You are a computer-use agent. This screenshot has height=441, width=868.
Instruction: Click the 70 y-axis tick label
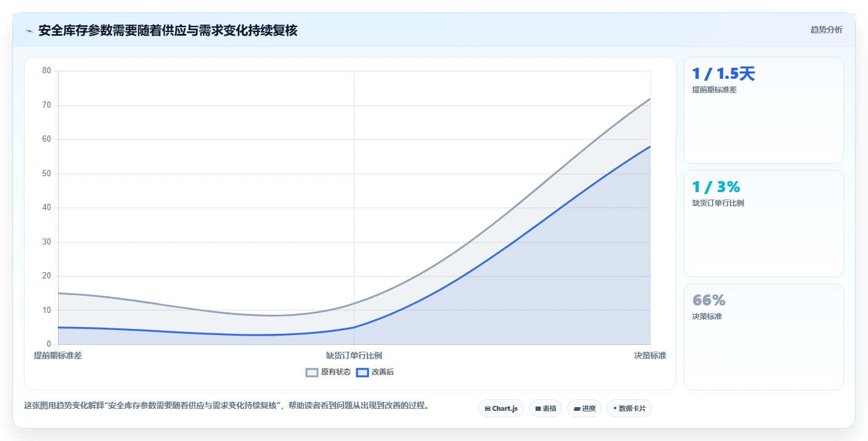coord(47,105)
